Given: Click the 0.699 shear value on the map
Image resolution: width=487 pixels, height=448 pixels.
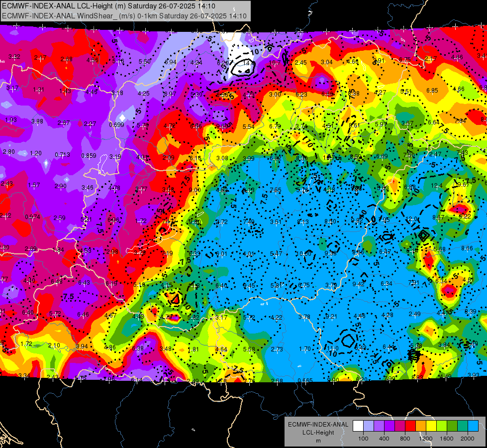Looking at the screenshot, I should 117,124.
